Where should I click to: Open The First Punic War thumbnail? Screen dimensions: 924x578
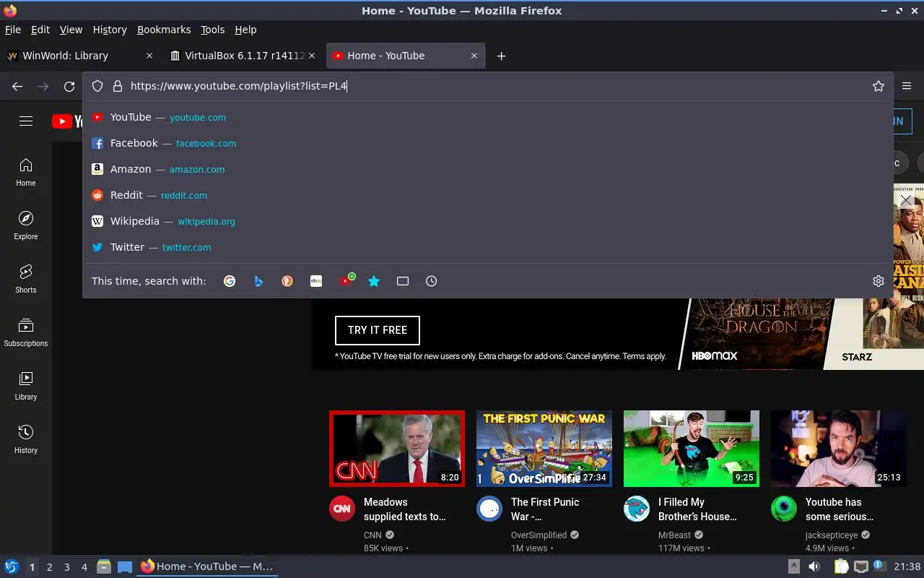pos(544,449)
